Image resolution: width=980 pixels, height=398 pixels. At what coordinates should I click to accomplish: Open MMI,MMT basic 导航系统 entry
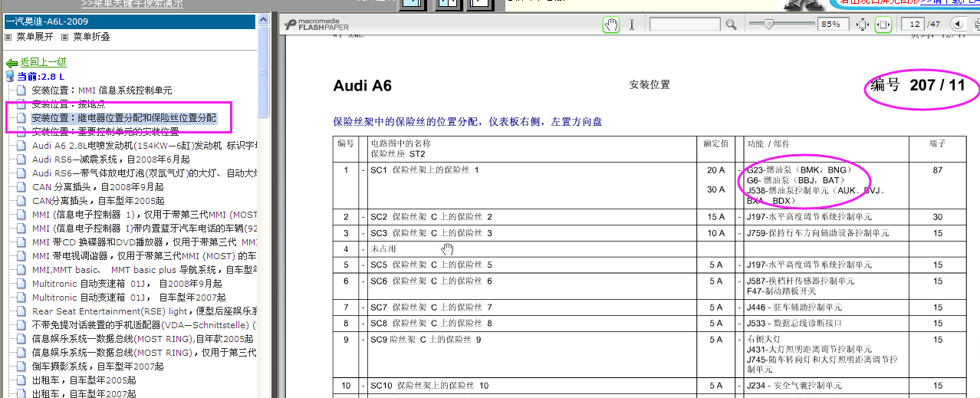pyautogui.click(x=144, y=270)
